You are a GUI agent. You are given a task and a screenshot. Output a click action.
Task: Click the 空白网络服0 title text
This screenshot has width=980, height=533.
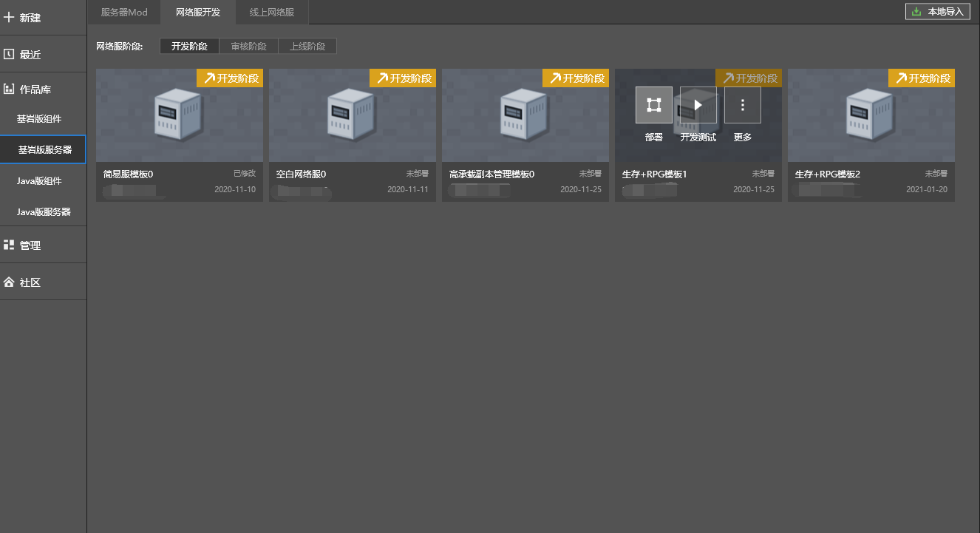[301, 174]
